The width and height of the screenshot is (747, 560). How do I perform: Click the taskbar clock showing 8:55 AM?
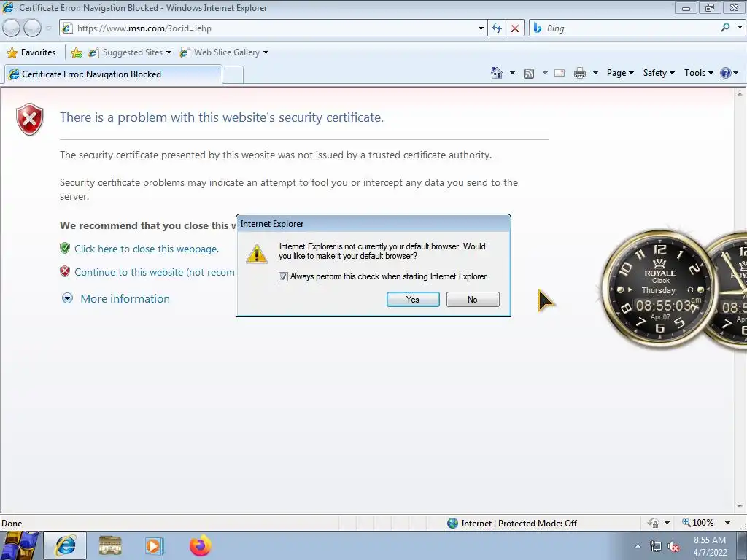point(709,546)
